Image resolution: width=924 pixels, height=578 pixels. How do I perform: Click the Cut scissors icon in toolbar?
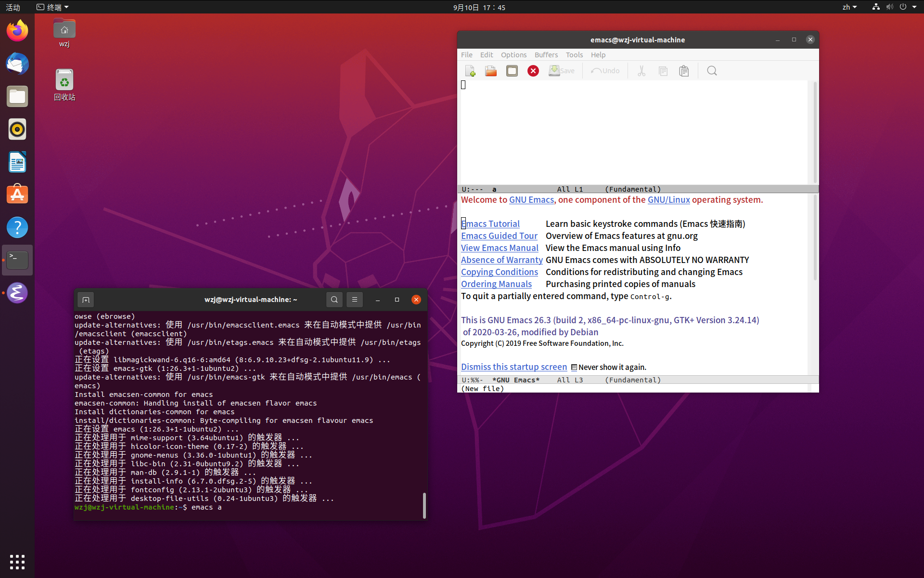(641, 71)
